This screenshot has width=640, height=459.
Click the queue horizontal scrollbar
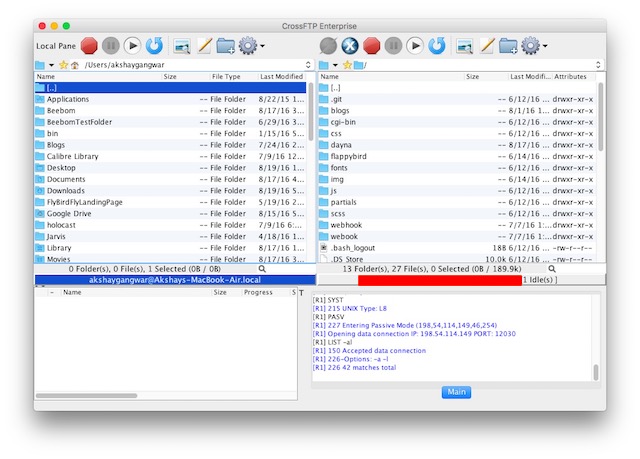click(87, 395)
